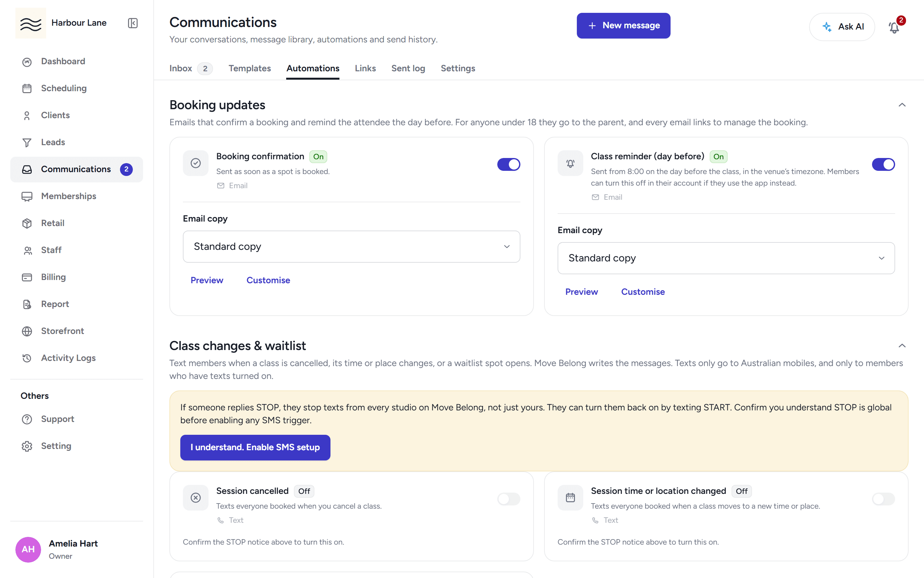Open Booking confirmation Email copy dropdown
Viewport: 924px width, 578px height.
pos(351,247)
